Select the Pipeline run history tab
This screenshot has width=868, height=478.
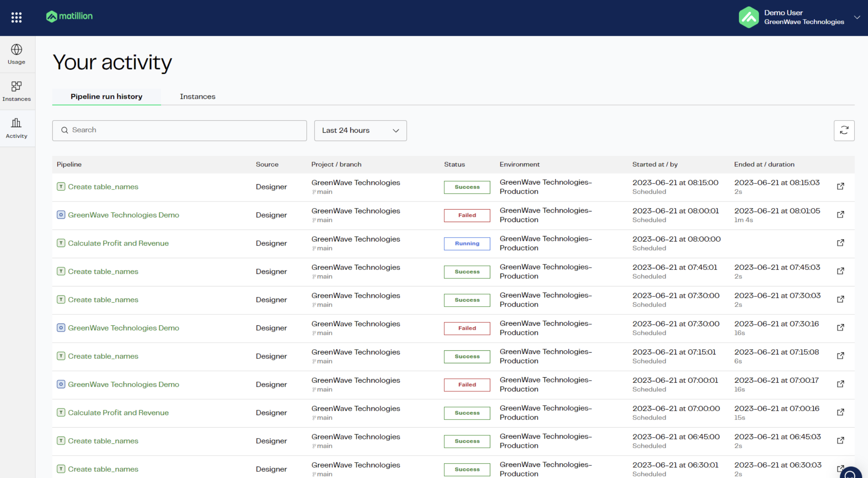pyautogui.click(x=106, y=96)
